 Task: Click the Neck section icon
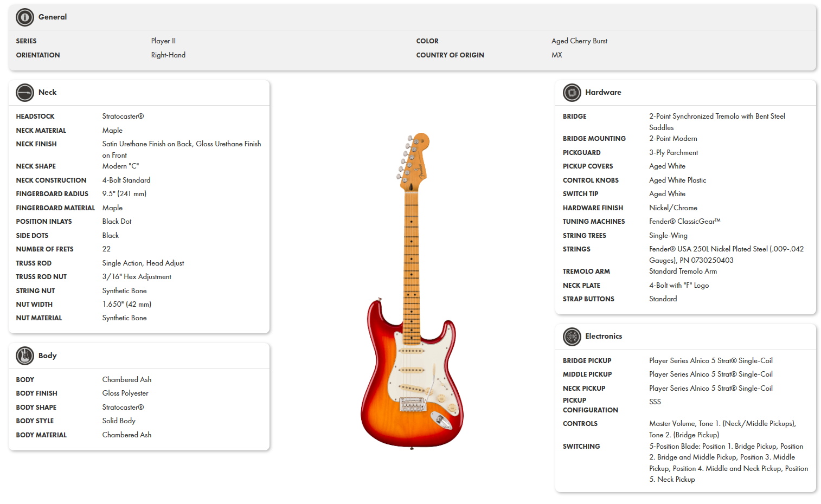(x=25, y=93)
